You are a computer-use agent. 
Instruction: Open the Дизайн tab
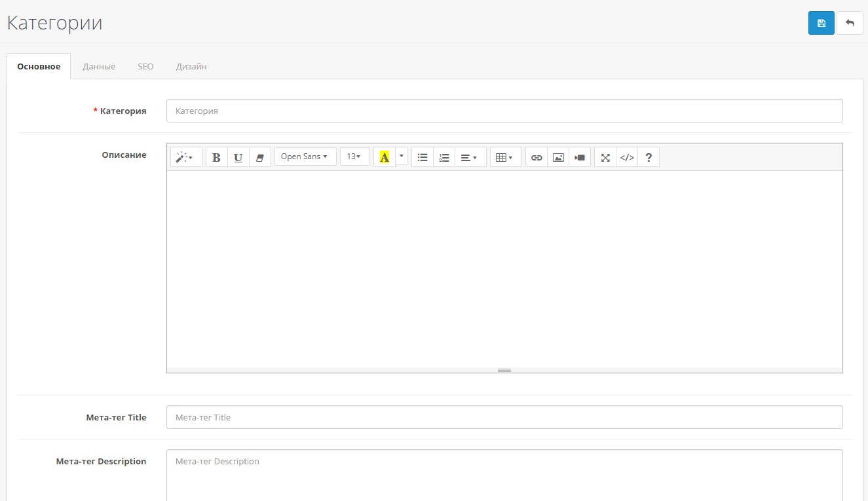click(x=191, y=66)
